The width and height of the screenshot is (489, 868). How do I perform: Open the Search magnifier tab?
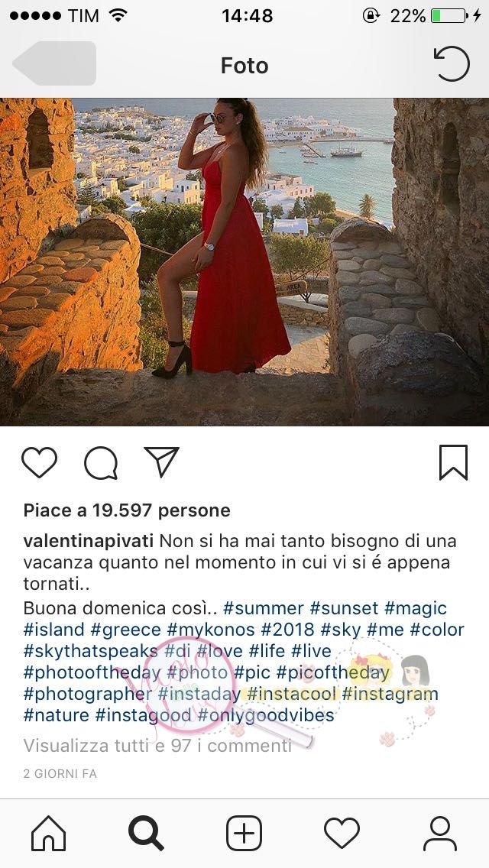[146, 833]
